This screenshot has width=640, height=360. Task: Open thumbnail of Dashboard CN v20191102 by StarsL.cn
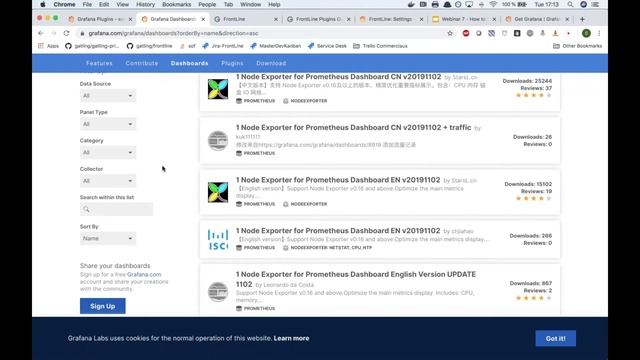pyautogui.click(x=218, y=89)
